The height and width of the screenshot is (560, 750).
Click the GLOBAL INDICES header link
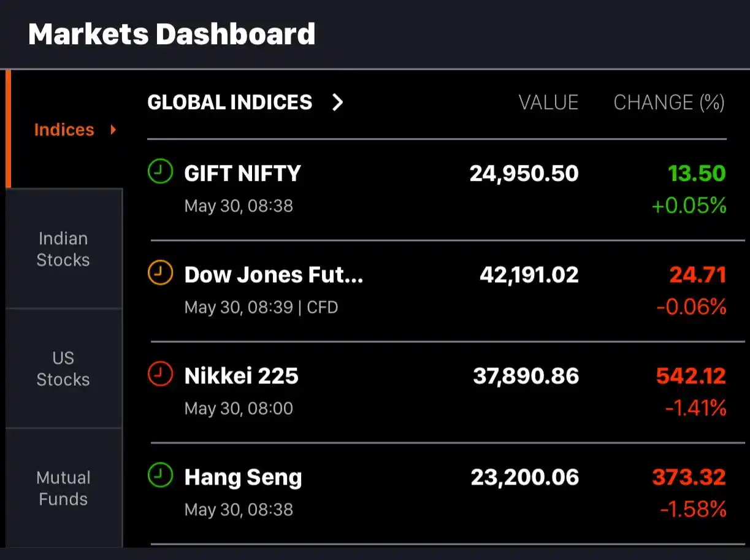coord(231,102)
